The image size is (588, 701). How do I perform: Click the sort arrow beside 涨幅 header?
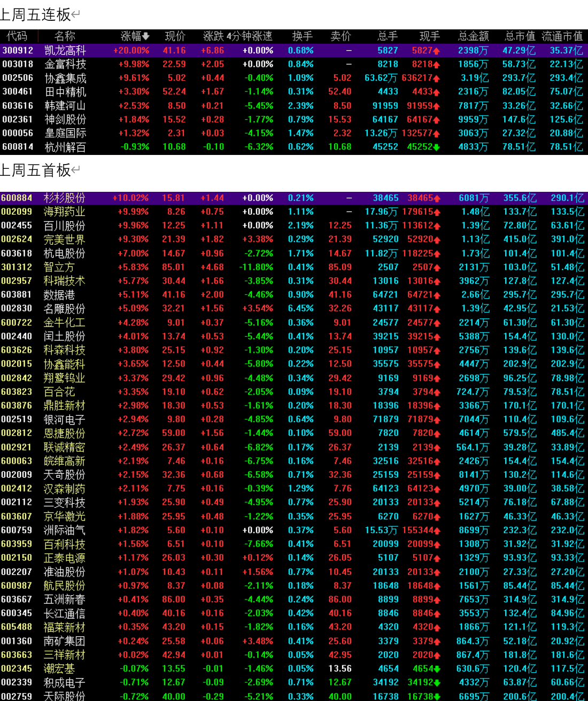146,36
